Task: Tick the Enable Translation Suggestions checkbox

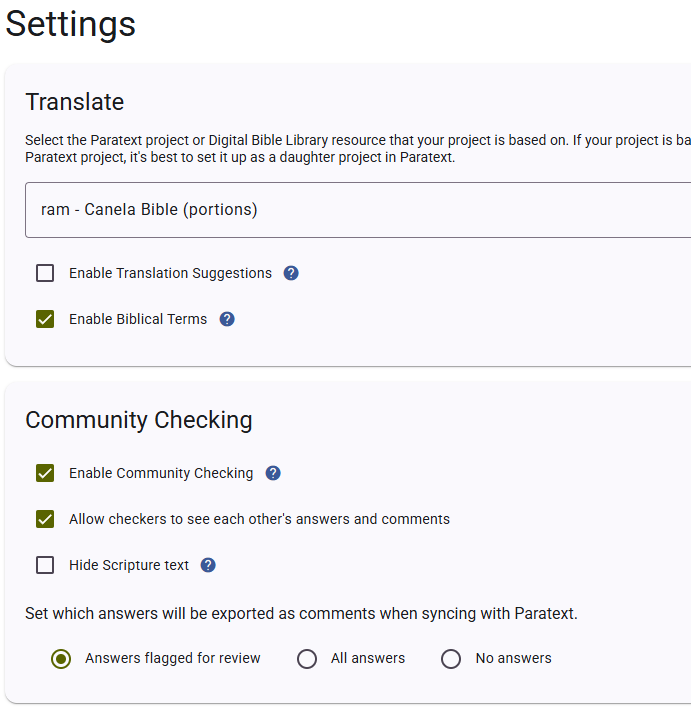Action: click(x=45, y=273)
